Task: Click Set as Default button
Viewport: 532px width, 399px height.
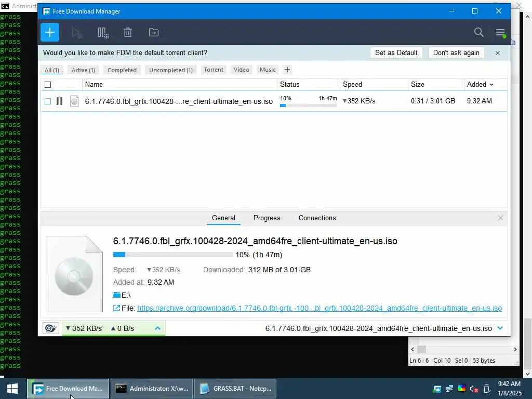Action: coord(396,52)
